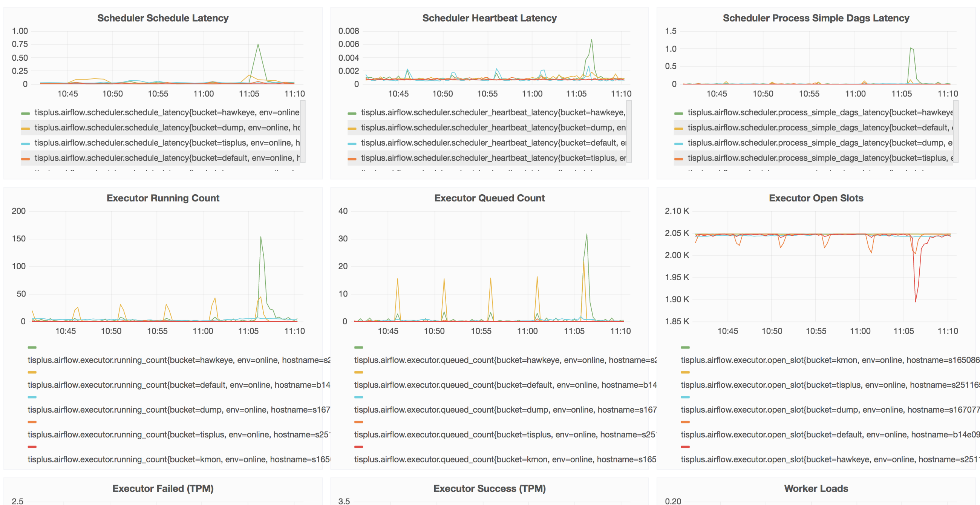Toggle schedule_latency bucket=tisplus series in legend
Viewport: 980px width, 505px height.
coord(167,143)
